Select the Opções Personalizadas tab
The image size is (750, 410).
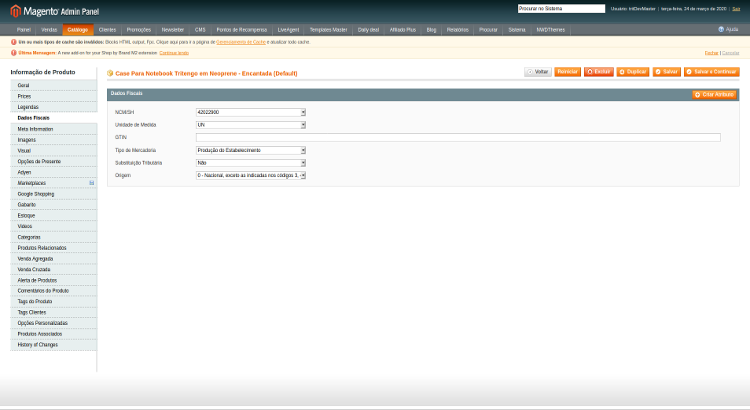pos(54,323)
